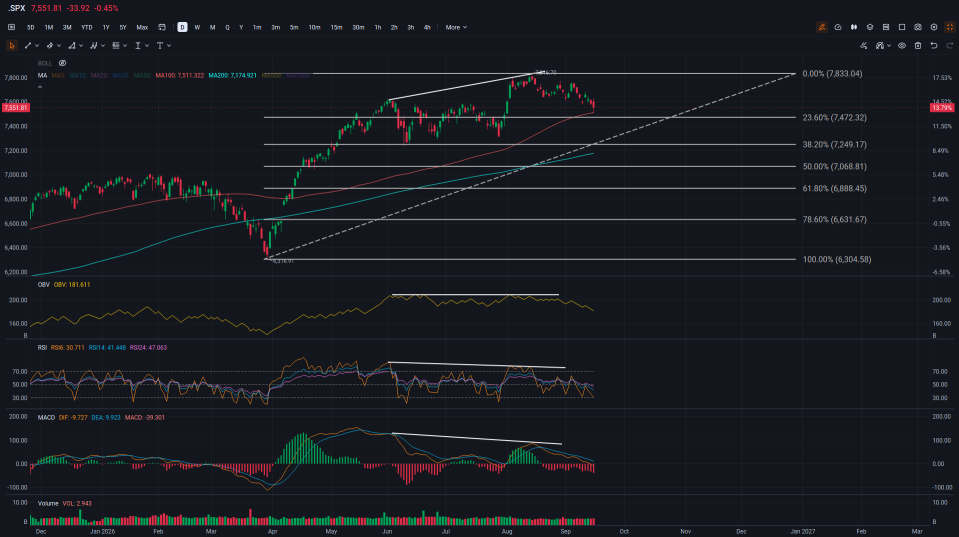Toggle the MA20 moving average line

pos(99,76)
